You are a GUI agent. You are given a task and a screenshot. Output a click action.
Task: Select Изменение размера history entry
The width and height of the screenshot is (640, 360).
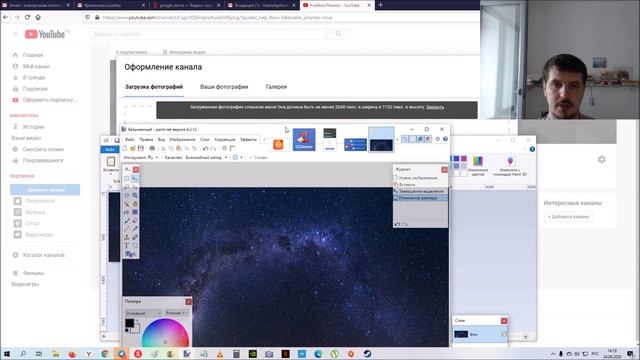click(x=420, y=198)
